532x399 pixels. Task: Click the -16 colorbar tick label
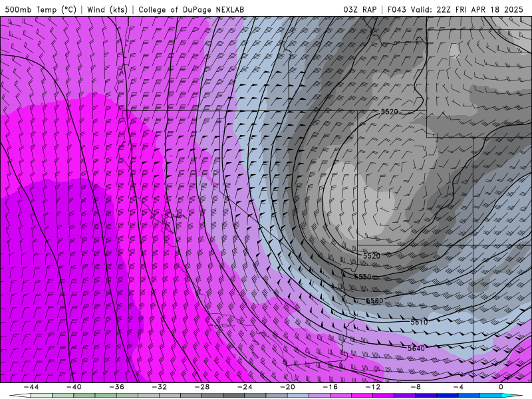330,387
